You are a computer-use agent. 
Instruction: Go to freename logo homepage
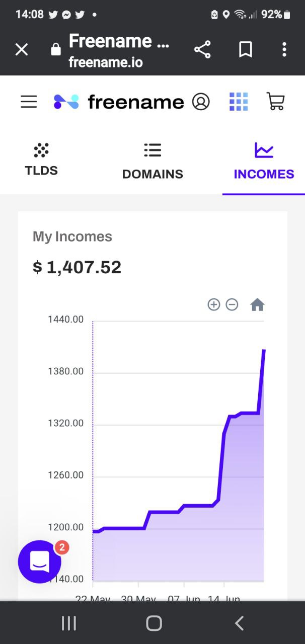(x=119, y=102)
